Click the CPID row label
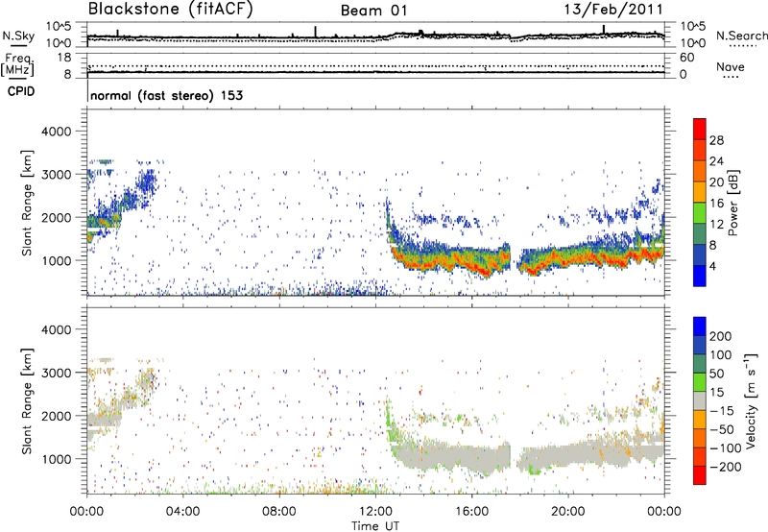 tap(21, 91)
